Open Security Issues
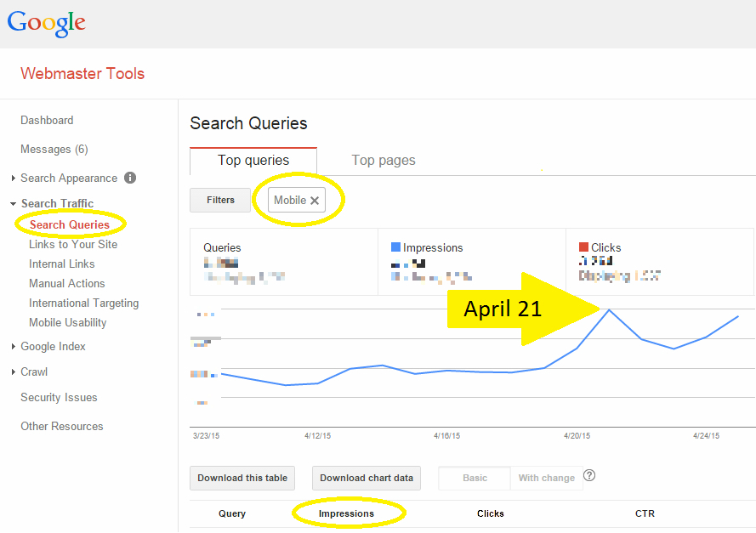The width and height of the screenshot is (756, 533). [59, 398]
